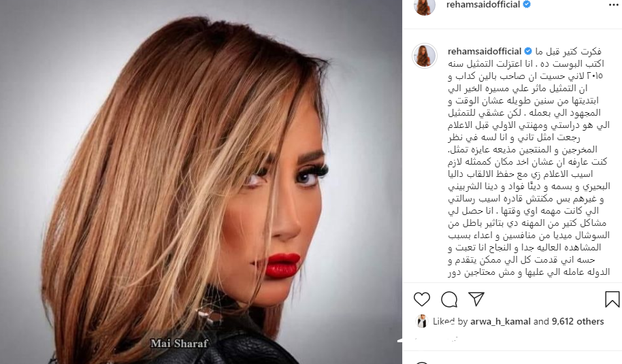The height and width of the screenshot is (364, 622).
Task: Click the small liker avatar beside Liked by
Action: (422, 321)
